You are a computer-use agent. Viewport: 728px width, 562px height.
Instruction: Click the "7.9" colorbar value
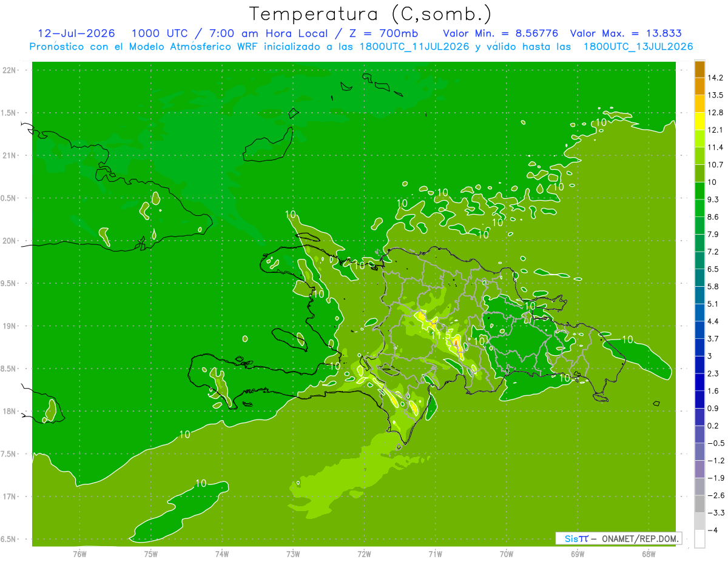713,235
